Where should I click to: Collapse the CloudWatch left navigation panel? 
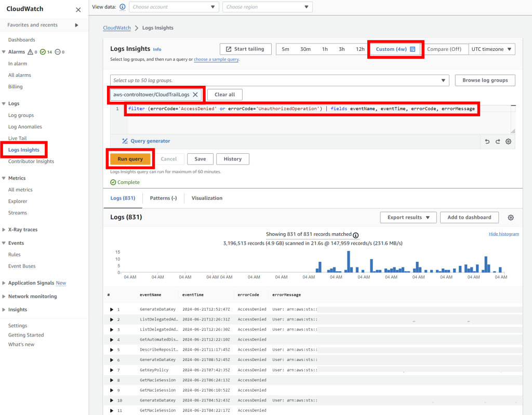(x=78, y=9)
